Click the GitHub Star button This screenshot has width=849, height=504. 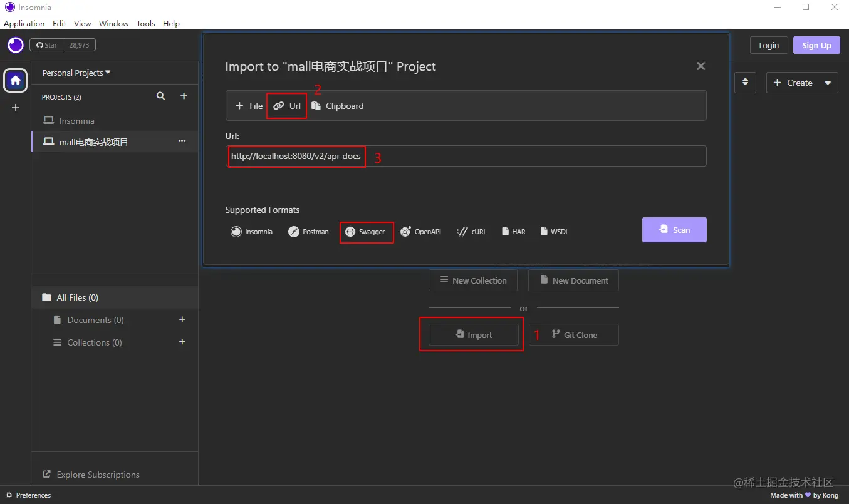point(46,45)
